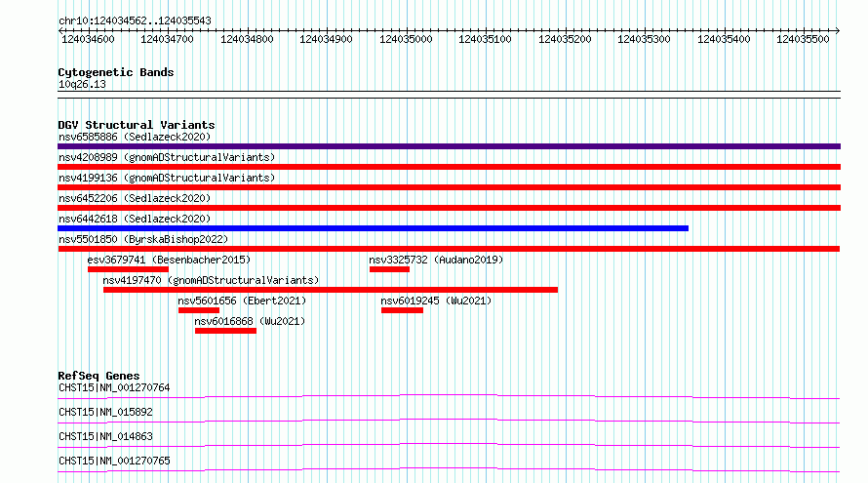The width and height of the screenshot is (868, 483).
Task: Click the nsv6585886 purple variant bar
Action: click(449, 146)
